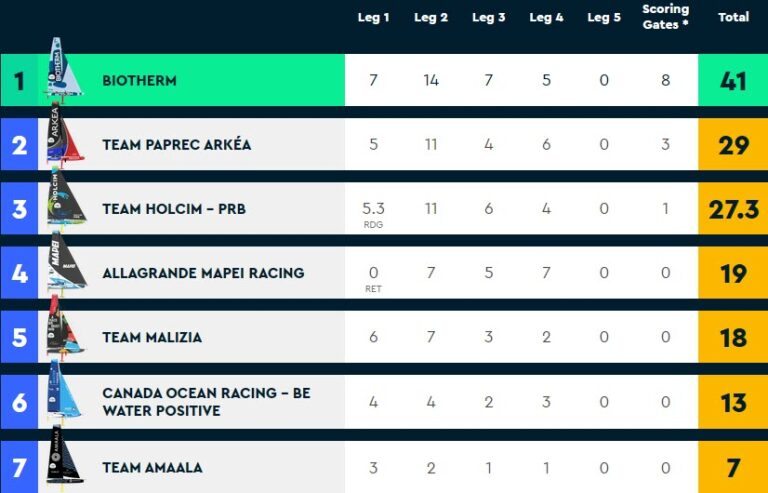Click Biotherm's green total score of 41
The height and width of the screenshot is (493, 768).
coord(733,80)
